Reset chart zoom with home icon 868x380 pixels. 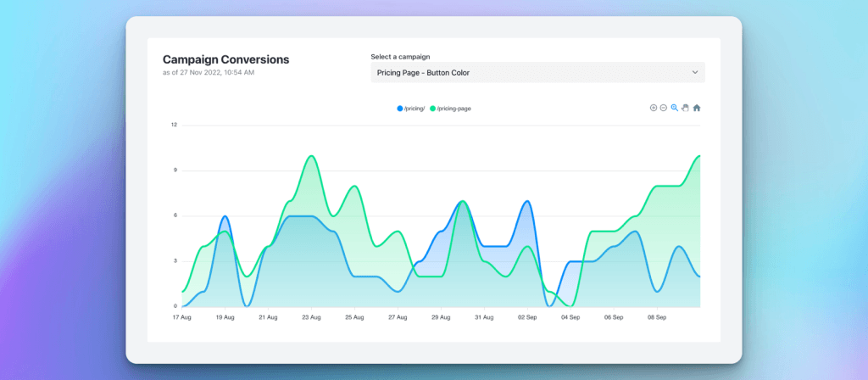click(x=697, y=108)
